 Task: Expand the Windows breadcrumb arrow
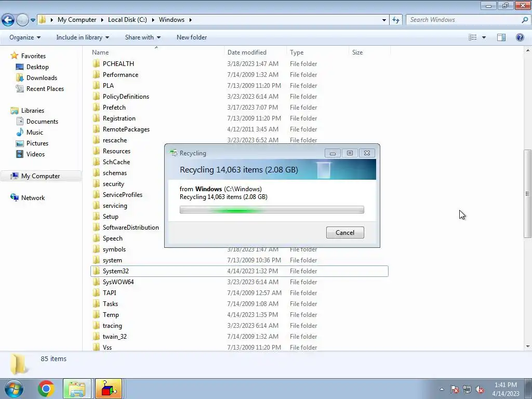(190, 20)
